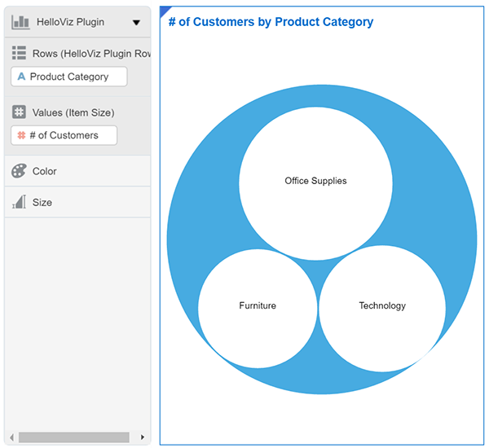489x448 pixels.
Task: Click the Size chart icon
Action: [20, 202]
